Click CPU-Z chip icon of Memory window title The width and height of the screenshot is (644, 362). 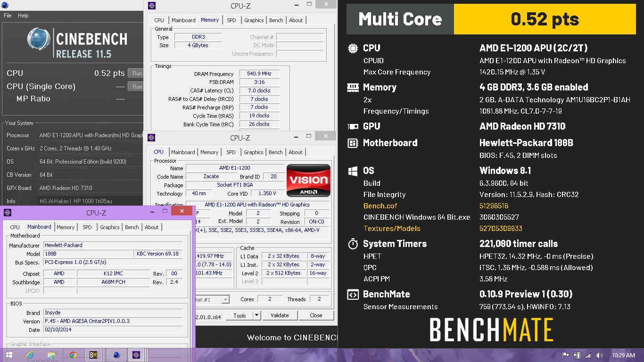(151, 6)
